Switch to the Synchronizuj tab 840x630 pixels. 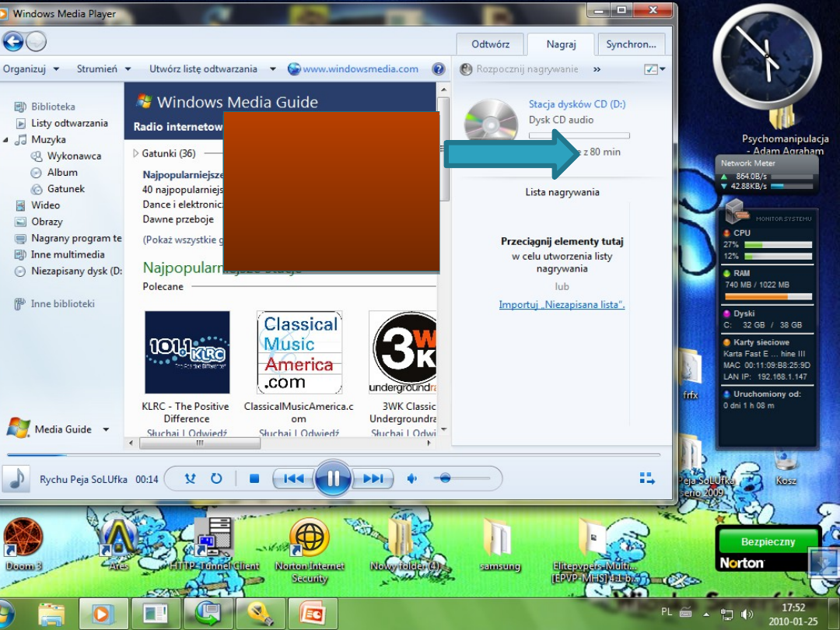tap(631, 44)
